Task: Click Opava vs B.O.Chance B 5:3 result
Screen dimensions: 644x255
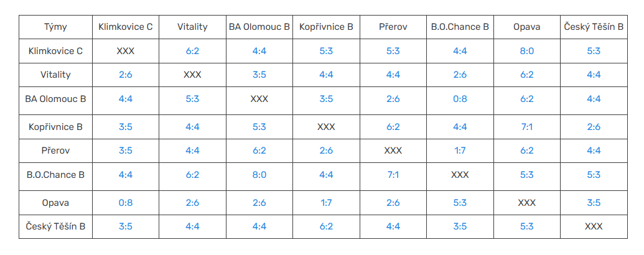Action: [460, 203]
